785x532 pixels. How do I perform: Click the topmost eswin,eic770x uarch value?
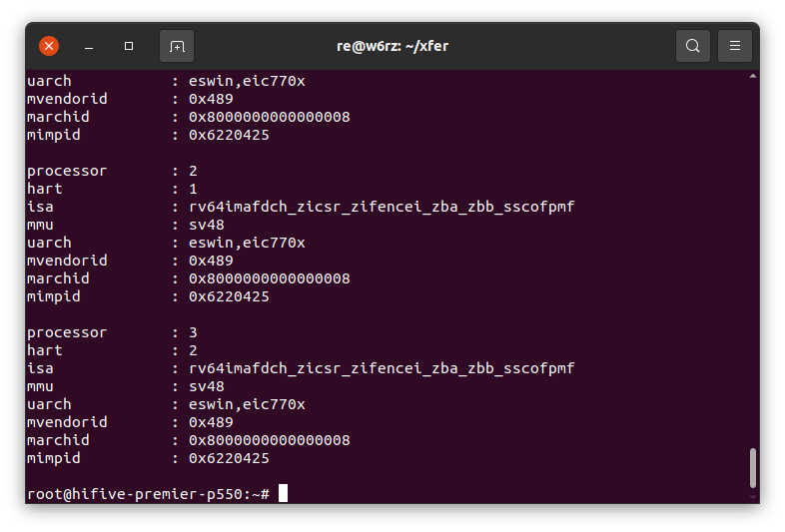click(247, 81)
